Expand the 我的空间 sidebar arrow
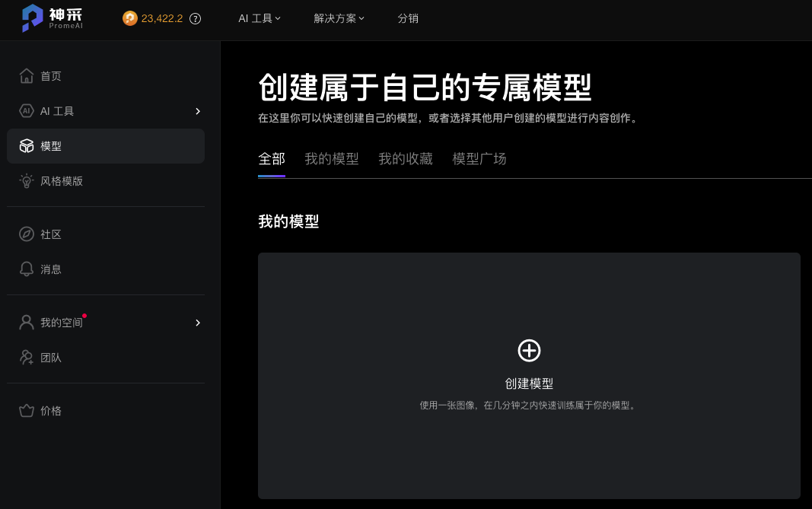Image resolution: width=812 pixels, height=509 pixels. (x=198, y=323)
